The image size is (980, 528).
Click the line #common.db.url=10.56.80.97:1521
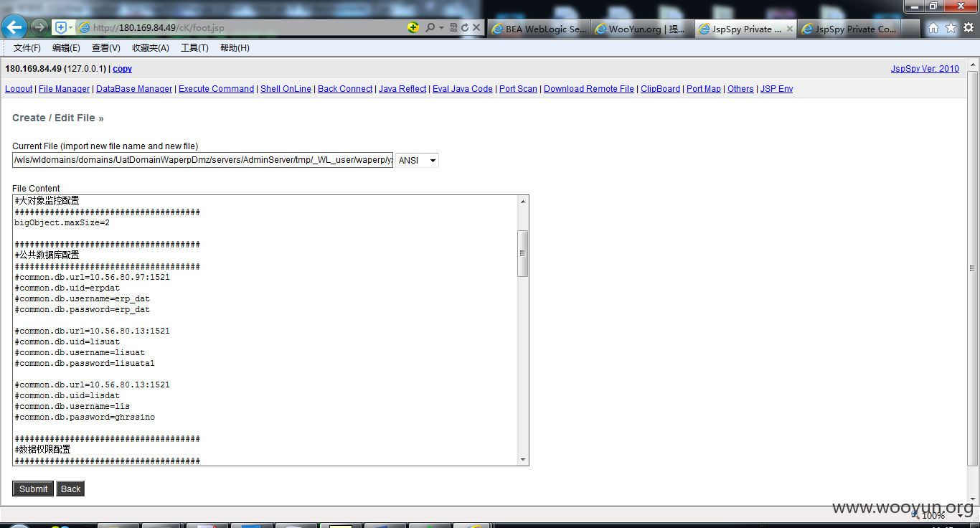pyautogui.click(x=92, y=277)
